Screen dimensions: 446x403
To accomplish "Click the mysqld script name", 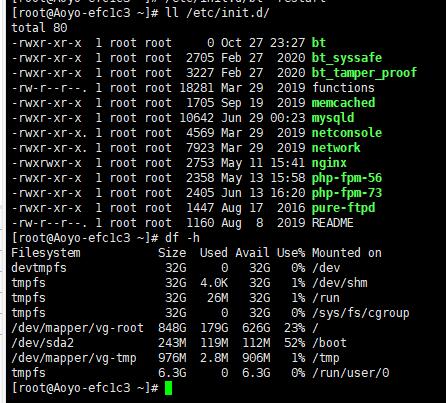I will coord(333,118).
